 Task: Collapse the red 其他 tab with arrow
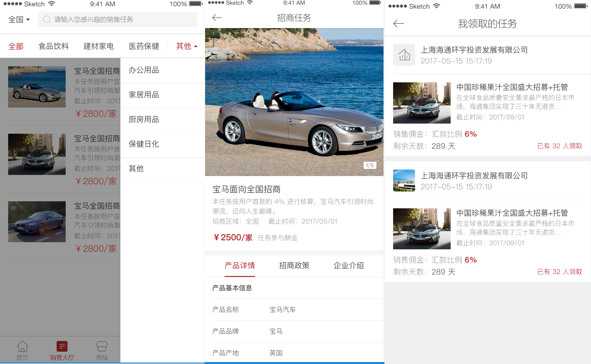(187, 46)
